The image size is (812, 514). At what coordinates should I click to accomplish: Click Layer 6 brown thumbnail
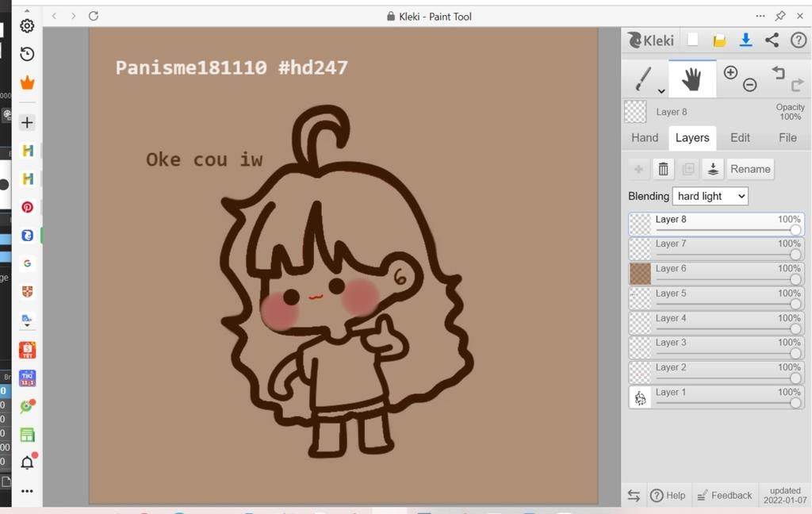[x=640, y=274]
